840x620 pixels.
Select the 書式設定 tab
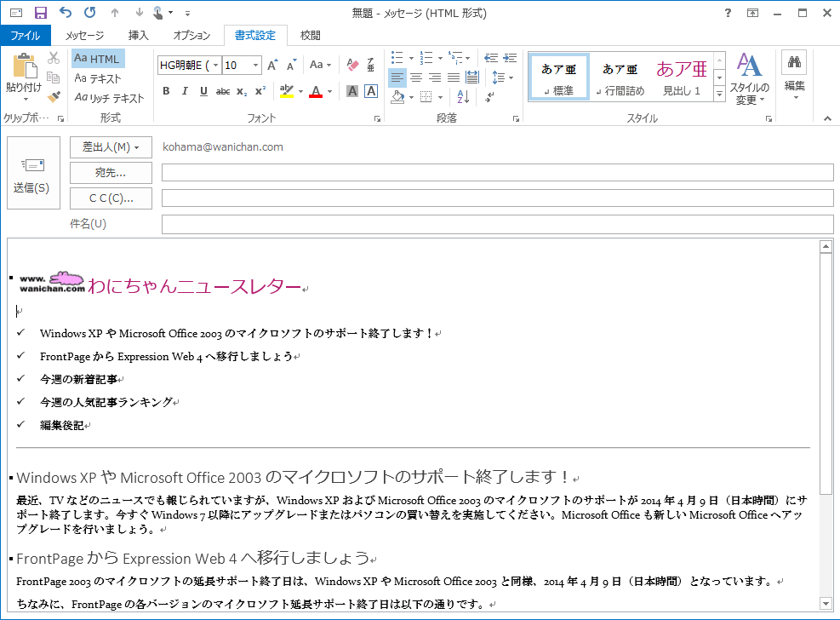(255, 36)
